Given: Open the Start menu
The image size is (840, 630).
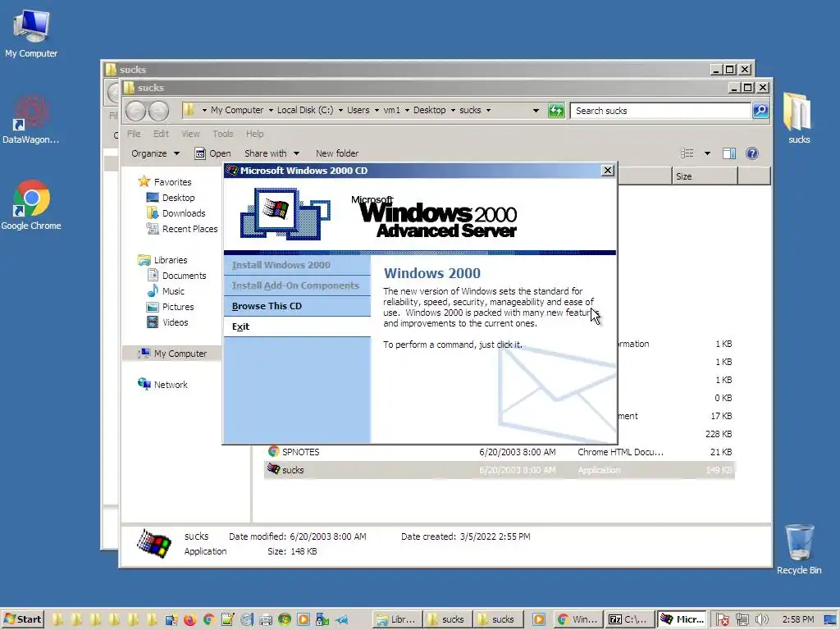Looking at the screenshot, I should (x=22, y=619).
